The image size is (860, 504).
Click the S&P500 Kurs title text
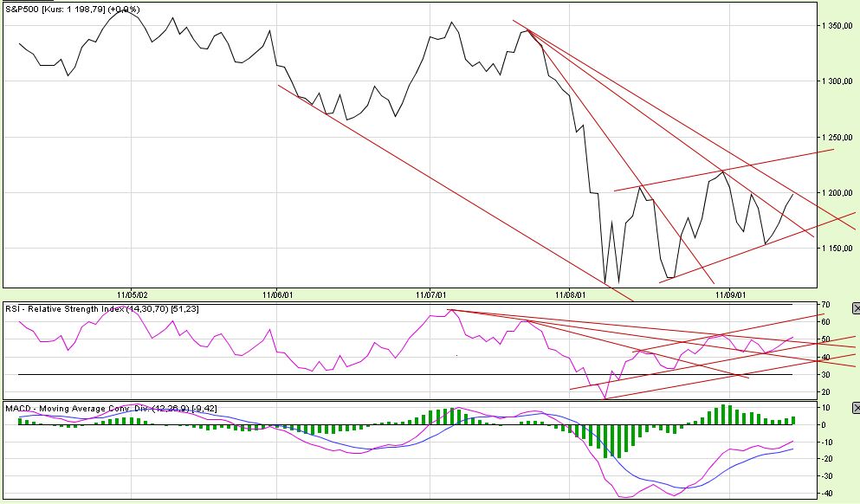73,10
